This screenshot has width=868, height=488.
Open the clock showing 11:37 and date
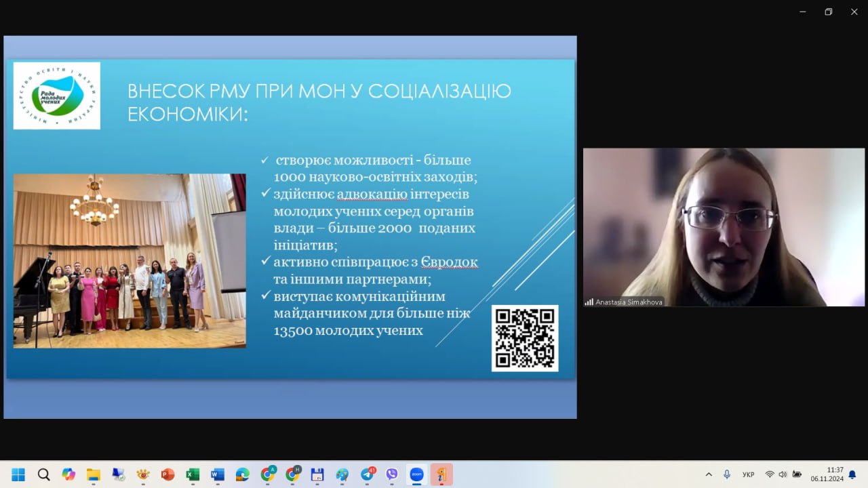tap(827, 474)
